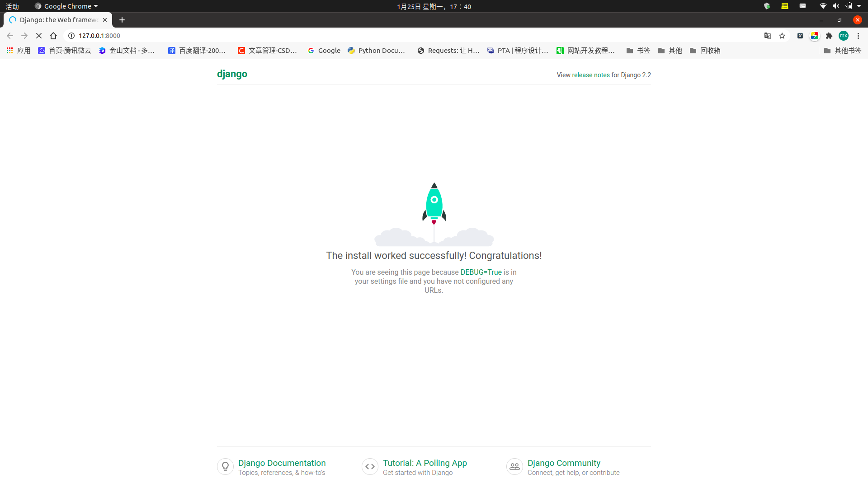Open the 活动 menu
This screenshot has width=868, height=488.
coord(12,6)
